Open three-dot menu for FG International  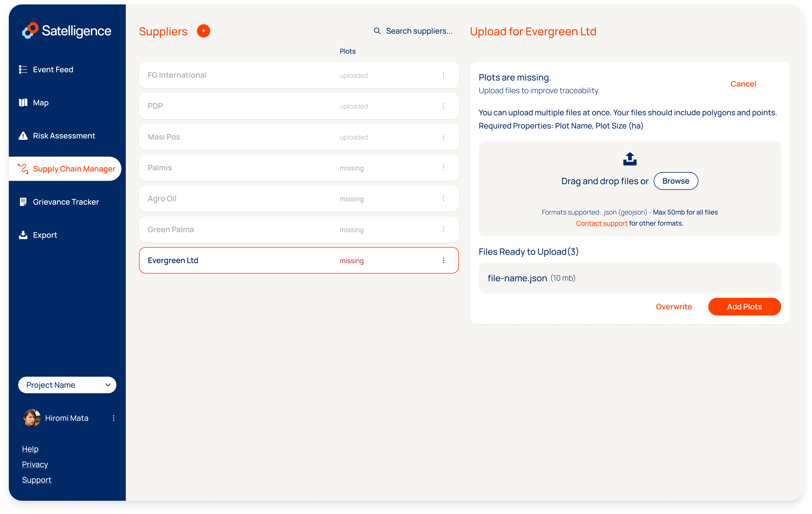coord(443,75)
